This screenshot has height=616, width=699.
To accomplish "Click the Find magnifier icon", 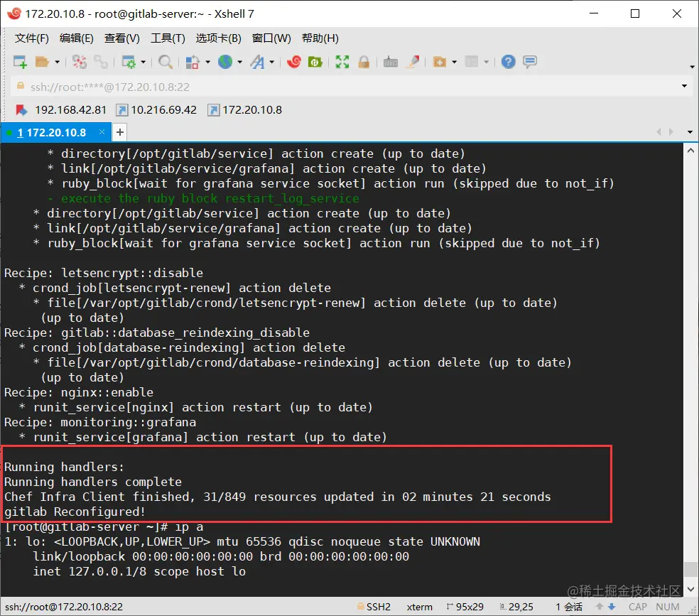I will coord(166,62).
